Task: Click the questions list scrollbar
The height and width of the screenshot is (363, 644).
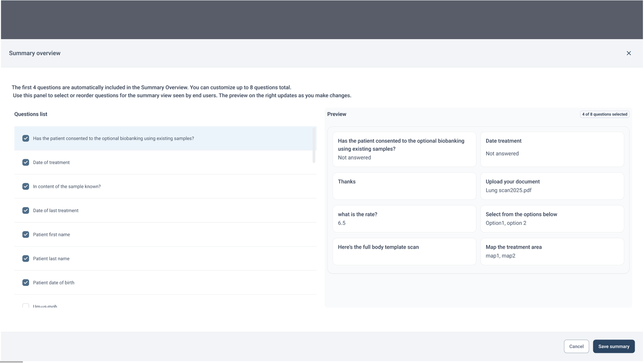Action: 314,145
